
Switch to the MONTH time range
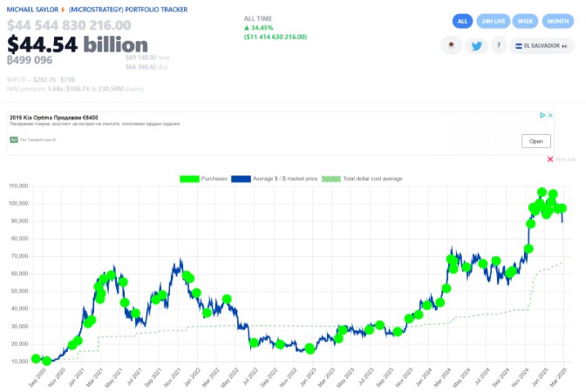(x=556, y=21)
